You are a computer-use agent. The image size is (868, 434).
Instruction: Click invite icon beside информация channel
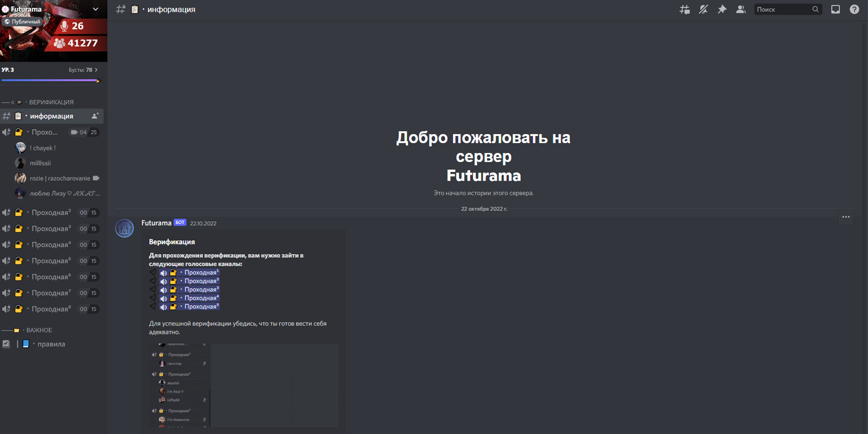[x=95, y=116]
